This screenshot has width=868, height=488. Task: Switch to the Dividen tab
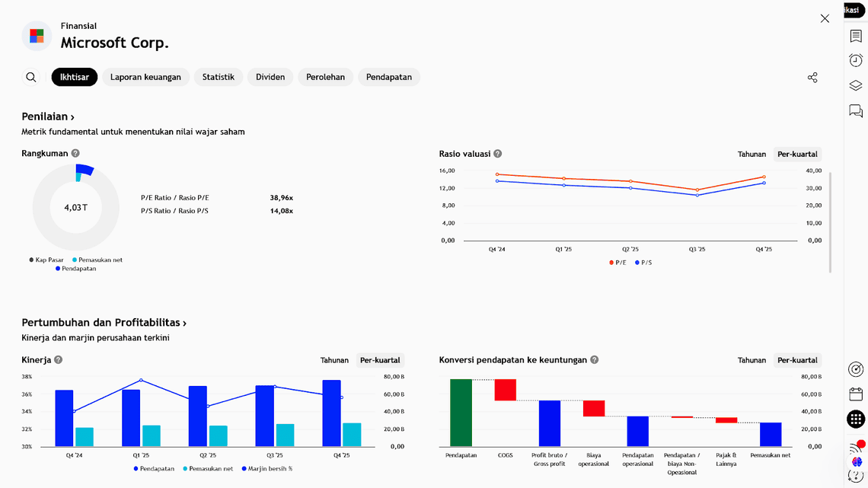(270, 77)
